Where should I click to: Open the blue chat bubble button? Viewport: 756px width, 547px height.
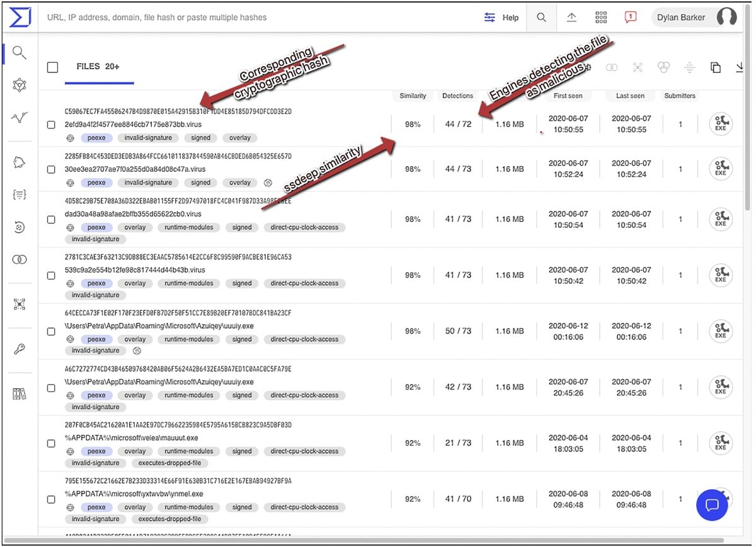point(713,505)
